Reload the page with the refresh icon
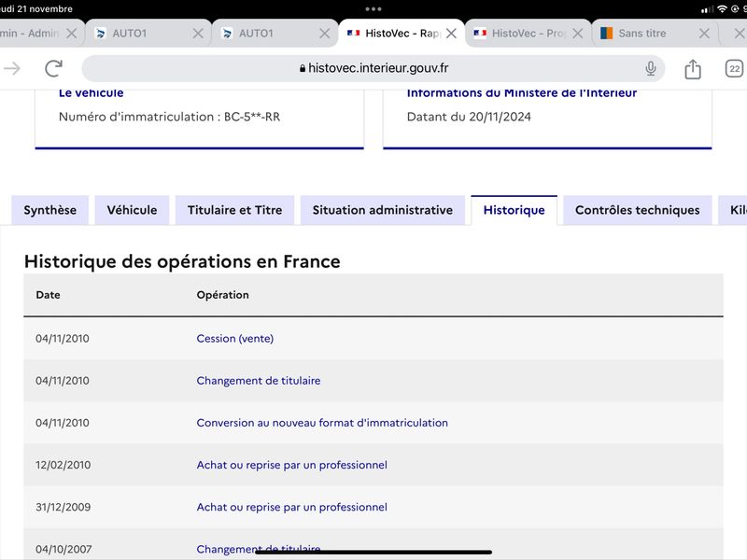Viewport: 747px width, 560px height. [54, 68]
